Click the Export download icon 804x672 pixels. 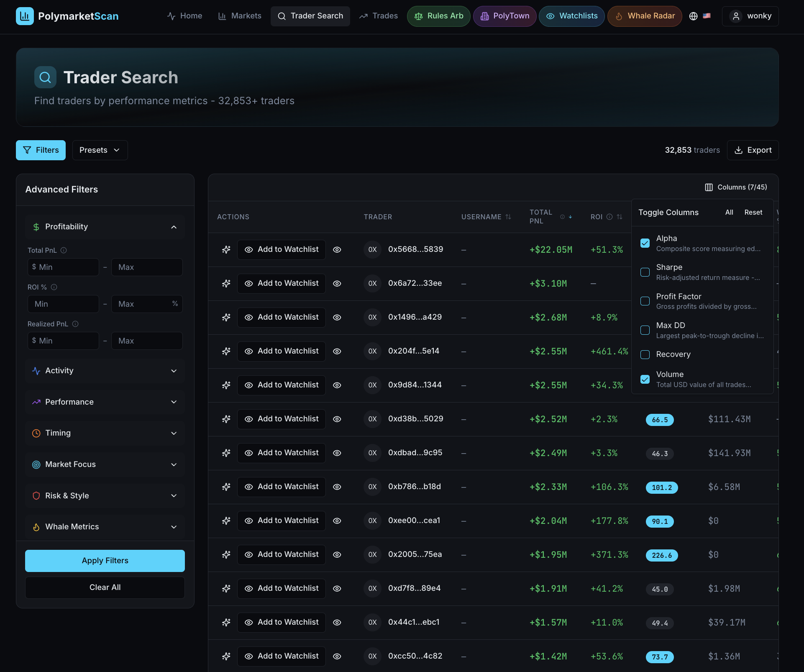tap(738, 150)
